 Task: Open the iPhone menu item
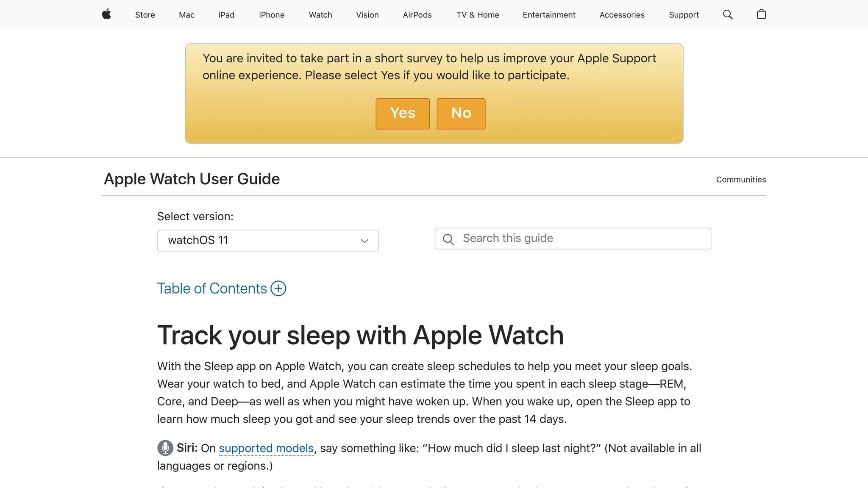(272, 15)
